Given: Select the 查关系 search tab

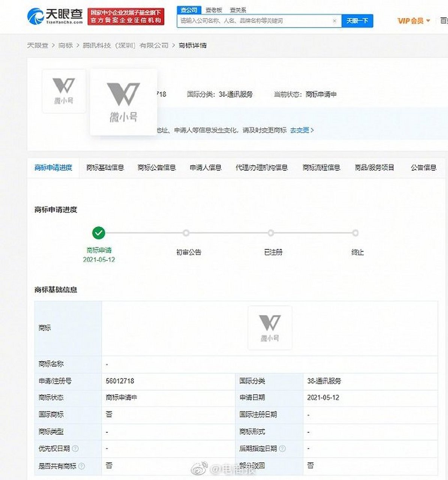Looking at the screenshot, I should [x=239, y=10].
